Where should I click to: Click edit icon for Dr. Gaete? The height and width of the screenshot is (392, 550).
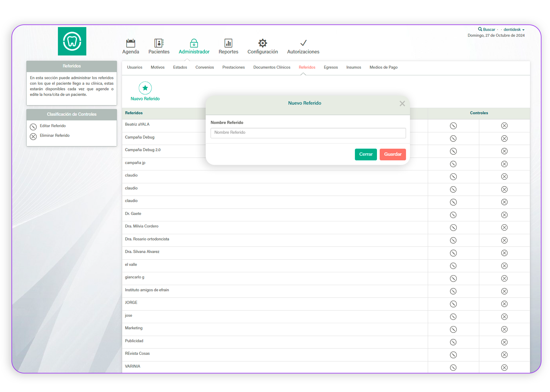click(453, 215)
